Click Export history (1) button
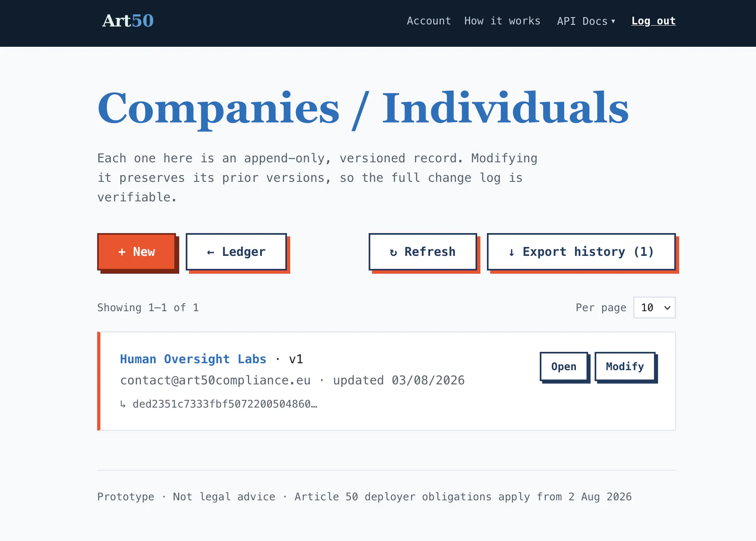The height and width of the screenshot is (541, 756). (x=581, y=252)
